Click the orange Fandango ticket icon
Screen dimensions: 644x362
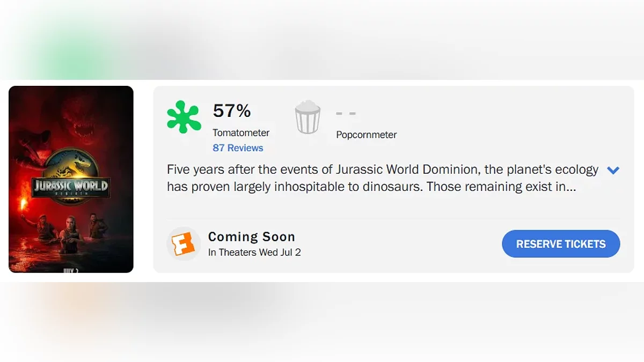tap(183, 243)
